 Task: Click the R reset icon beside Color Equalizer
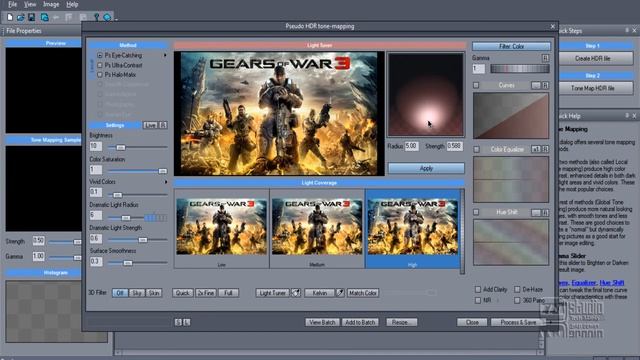click(x=545, y=149)
